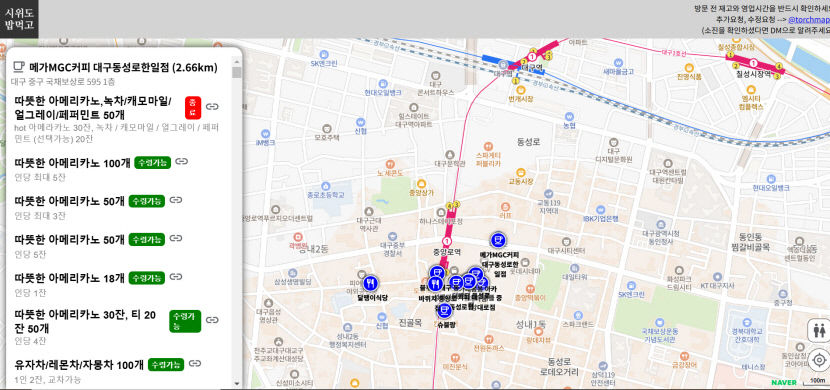Open link icon beside 인당 최대 3잔 item
The image size is (830, 390).
176,200
